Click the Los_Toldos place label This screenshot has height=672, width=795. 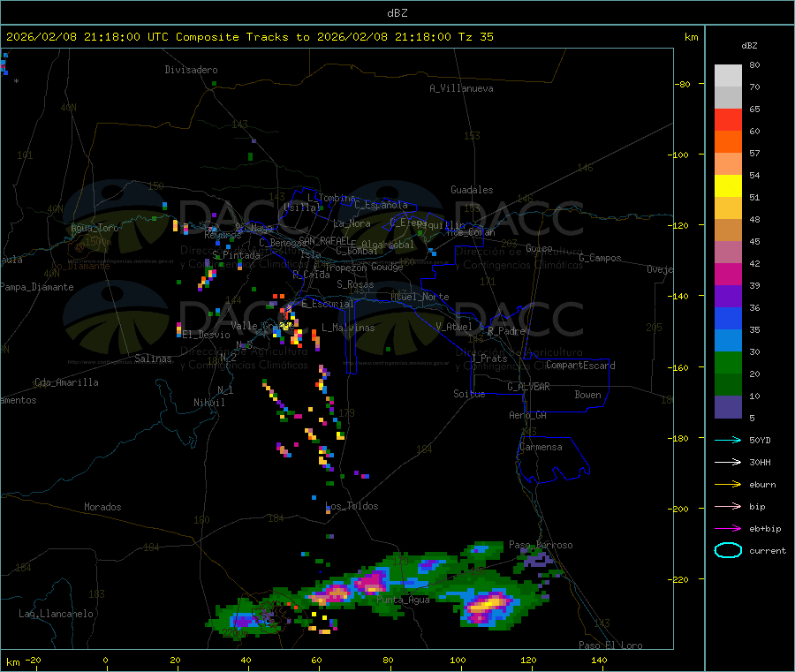click(352, 506)
